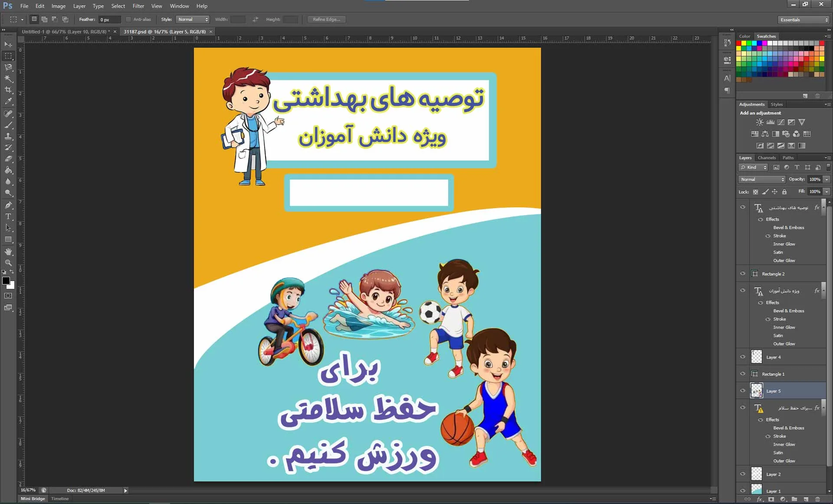
Task: Select the Brush tool
Action: point(8,125)
